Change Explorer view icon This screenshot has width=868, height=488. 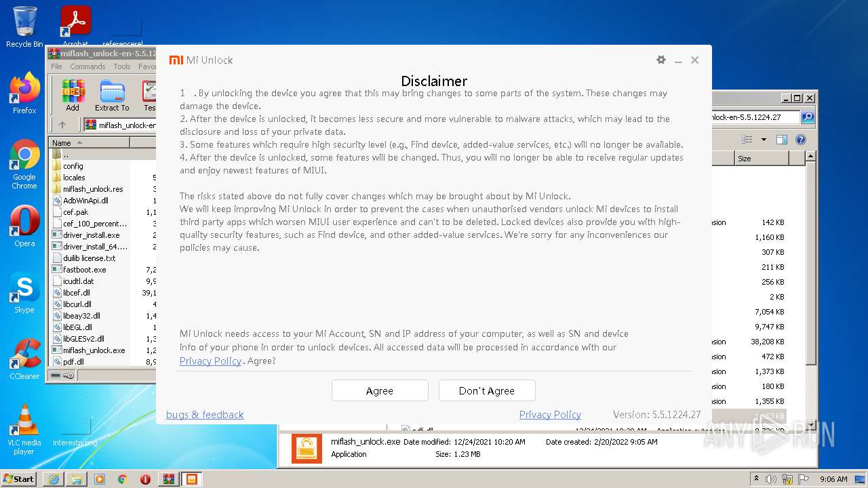point(747,140)
